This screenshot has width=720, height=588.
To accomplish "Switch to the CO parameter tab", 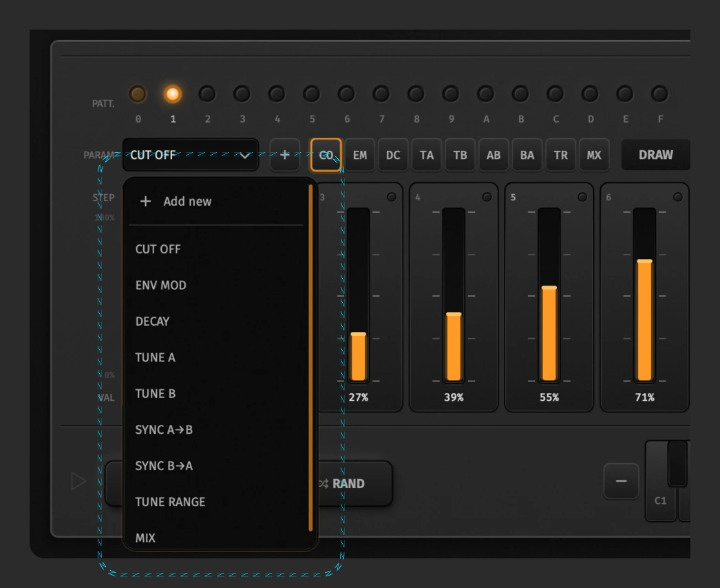I will 326,155.
